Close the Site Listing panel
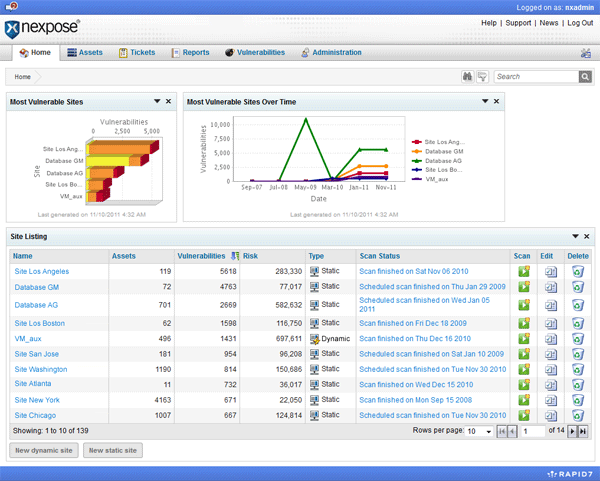 coord(587,236)
